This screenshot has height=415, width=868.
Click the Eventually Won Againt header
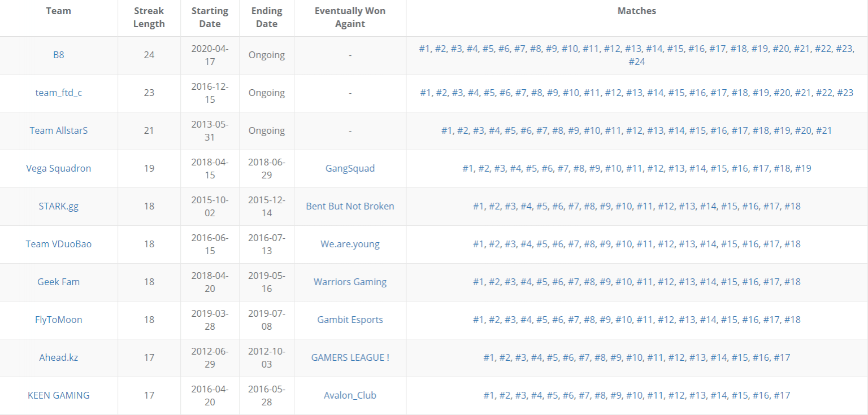350,18
